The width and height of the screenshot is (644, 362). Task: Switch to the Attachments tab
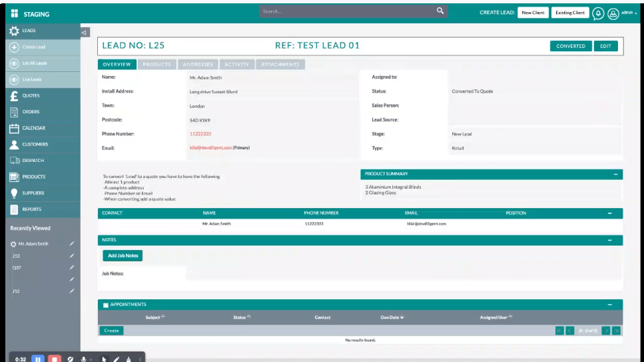click(x=280, y=65)
